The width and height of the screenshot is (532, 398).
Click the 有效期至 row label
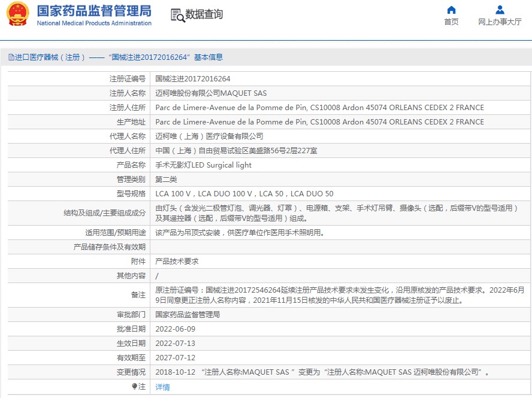tap(131, 358)
